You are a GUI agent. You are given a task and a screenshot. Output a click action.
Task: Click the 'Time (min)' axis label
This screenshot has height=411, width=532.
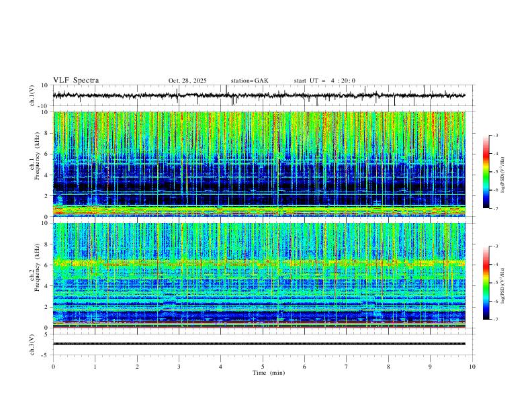[269, 373]
